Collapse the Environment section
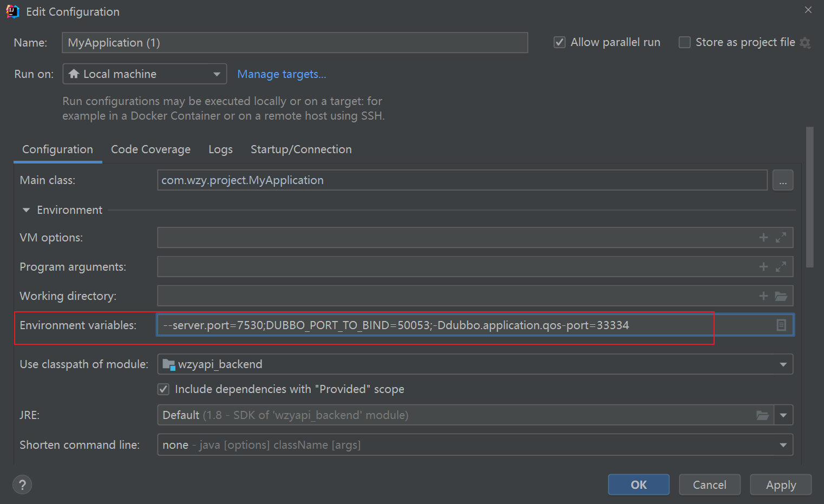Image resolution: width=824 pixels, height=504 pixels. [x=26, y=210]
